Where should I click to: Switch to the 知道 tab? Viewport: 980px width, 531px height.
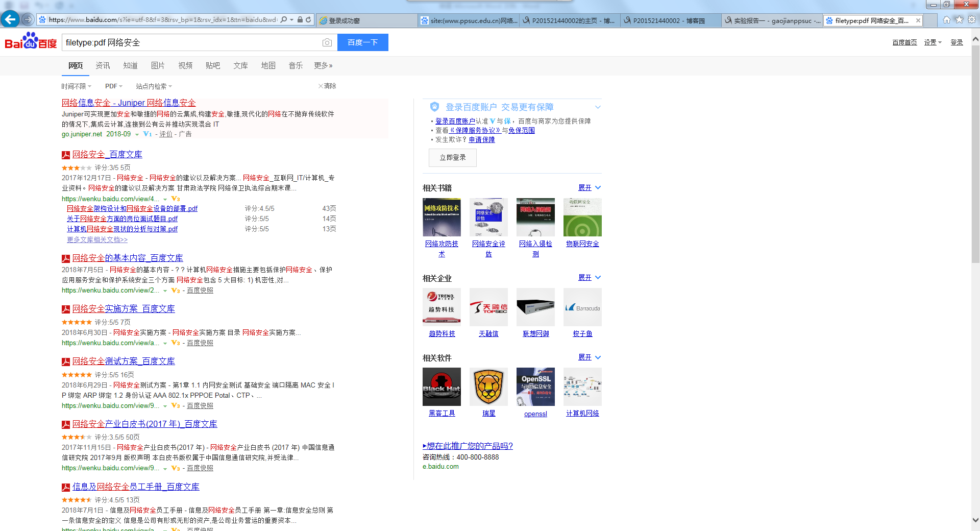(130, 65)
